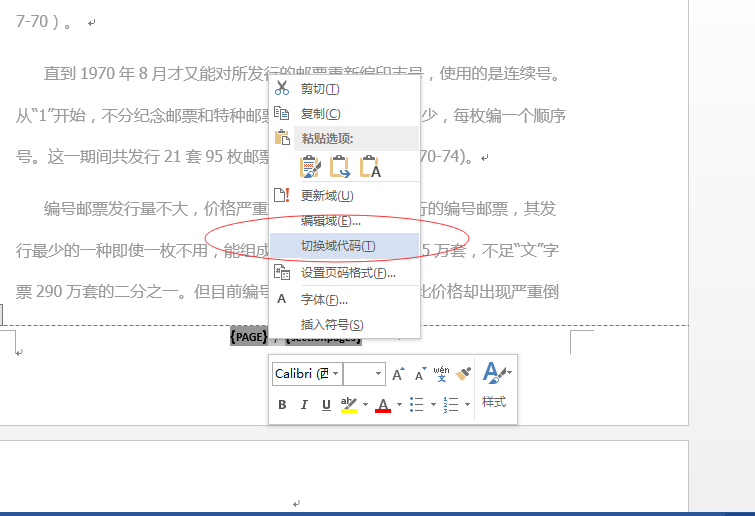This screenshot has width=755, height=516.
Task: Apply red font color
Action: (x=383, y=405)
